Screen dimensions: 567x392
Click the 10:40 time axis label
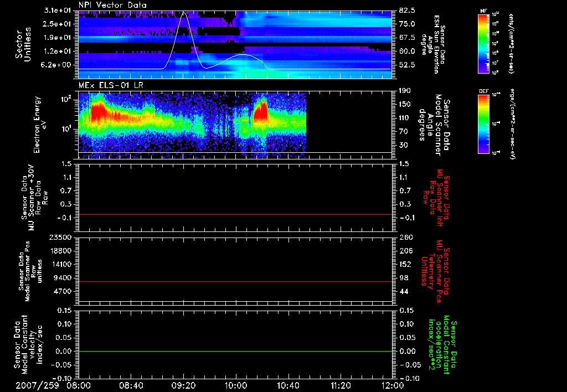pyautogui.click(x=288, y=385)
